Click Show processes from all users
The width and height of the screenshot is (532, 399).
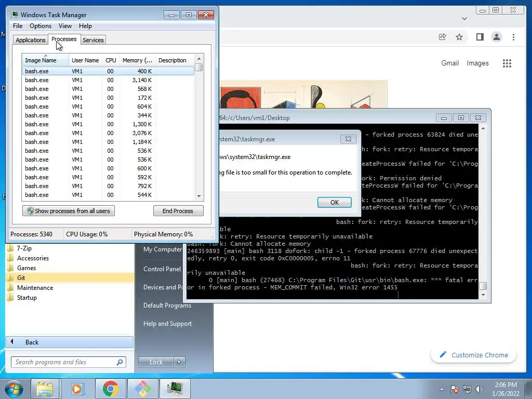coord(69,211)
